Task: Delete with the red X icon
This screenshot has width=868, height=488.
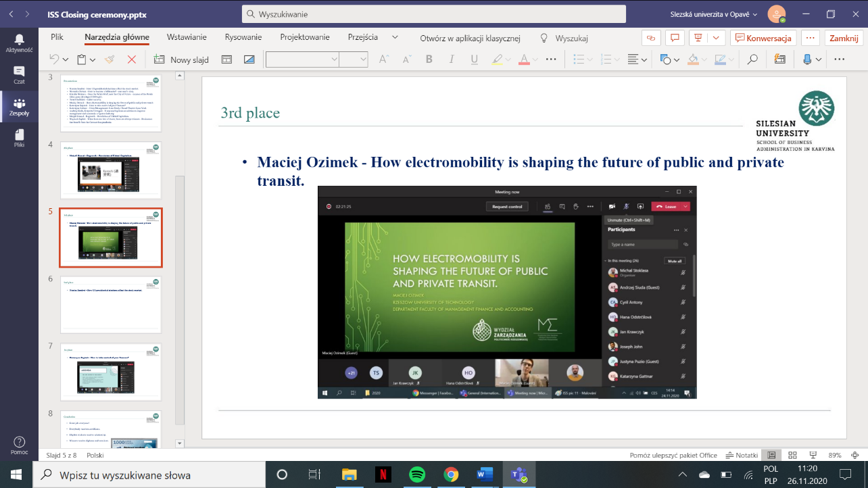Action: click(132, 59)
